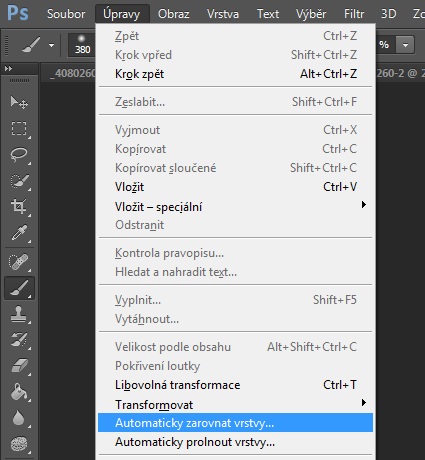This screenshot has width=425, height=460.
Task: Open brush size 380 preset picker
Action: point(82,45)
